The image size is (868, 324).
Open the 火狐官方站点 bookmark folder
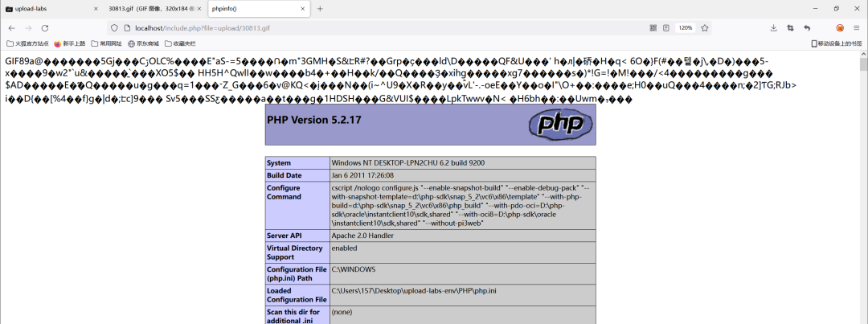[x=27, y=43]
